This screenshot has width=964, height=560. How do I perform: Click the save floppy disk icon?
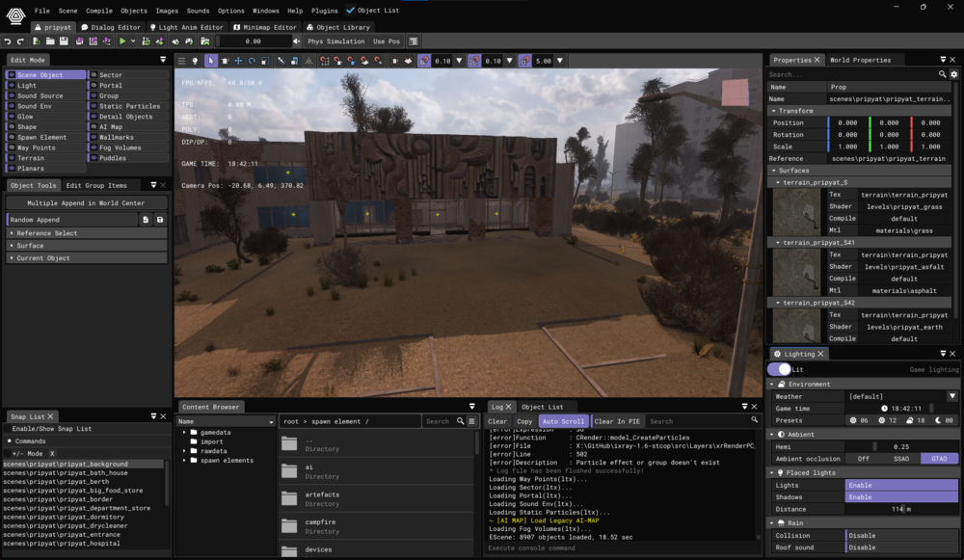click(x=64, y=41)
